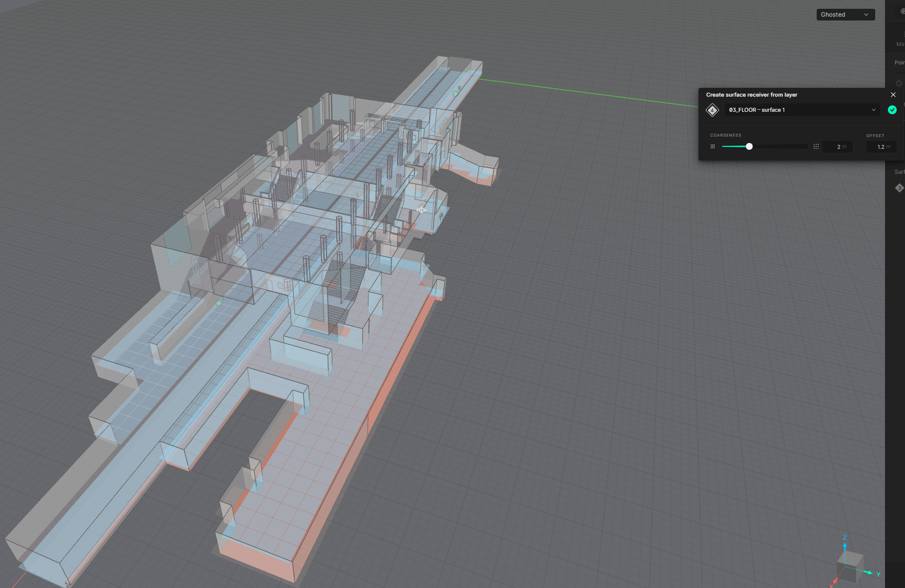Click the blue Z axis arrow on gizmo
905x588 pixels.
tap(844, 546)
